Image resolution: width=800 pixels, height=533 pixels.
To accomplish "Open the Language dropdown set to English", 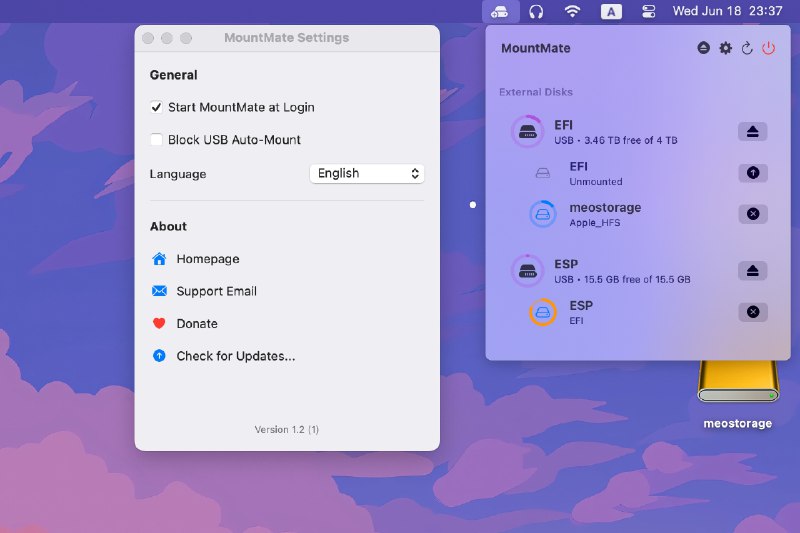I will click(x=367, y=174).
